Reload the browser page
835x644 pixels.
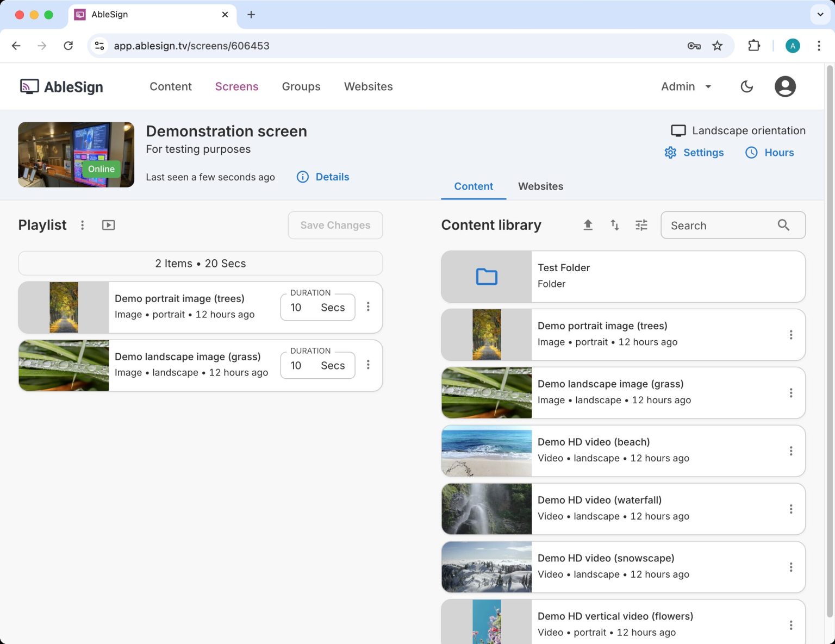tap(68, 46)
